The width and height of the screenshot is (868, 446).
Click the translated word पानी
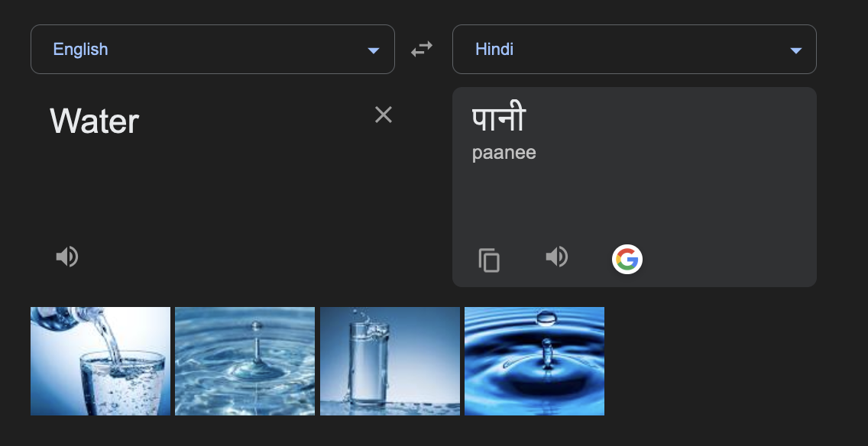click(x=498, y=117)
